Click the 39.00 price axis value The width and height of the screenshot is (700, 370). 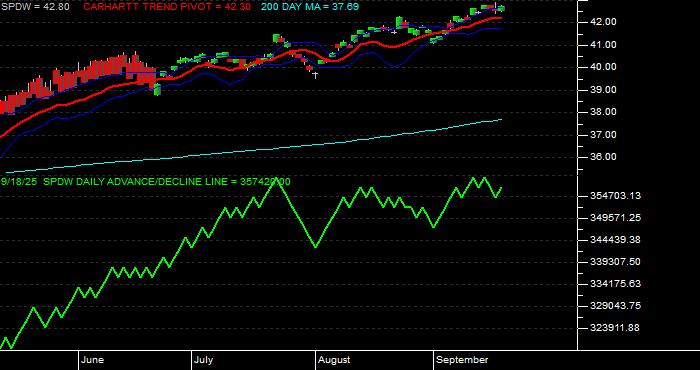point(604,90)
